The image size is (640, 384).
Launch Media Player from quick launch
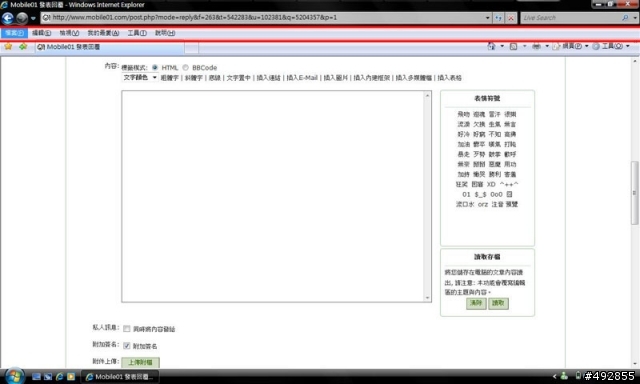(71, 377)
